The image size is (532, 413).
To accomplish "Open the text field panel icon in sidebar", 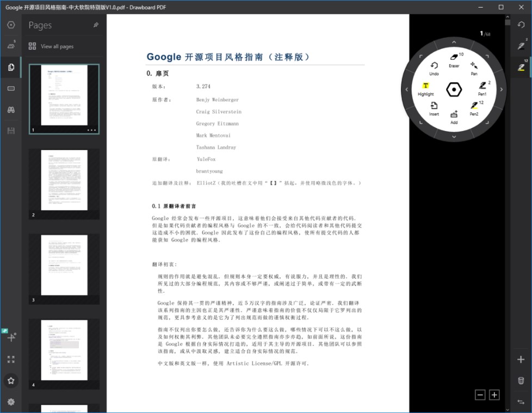I will 11,89.
